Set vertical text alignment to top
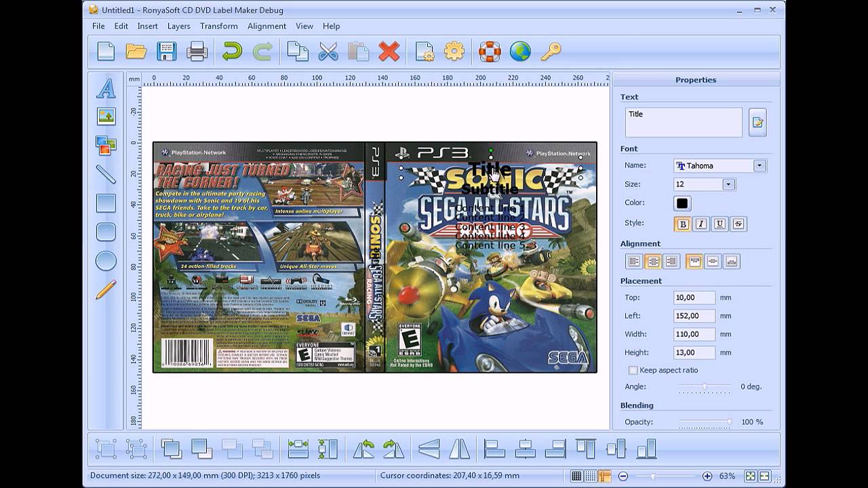The image size is (868, 488). (694, 261)
